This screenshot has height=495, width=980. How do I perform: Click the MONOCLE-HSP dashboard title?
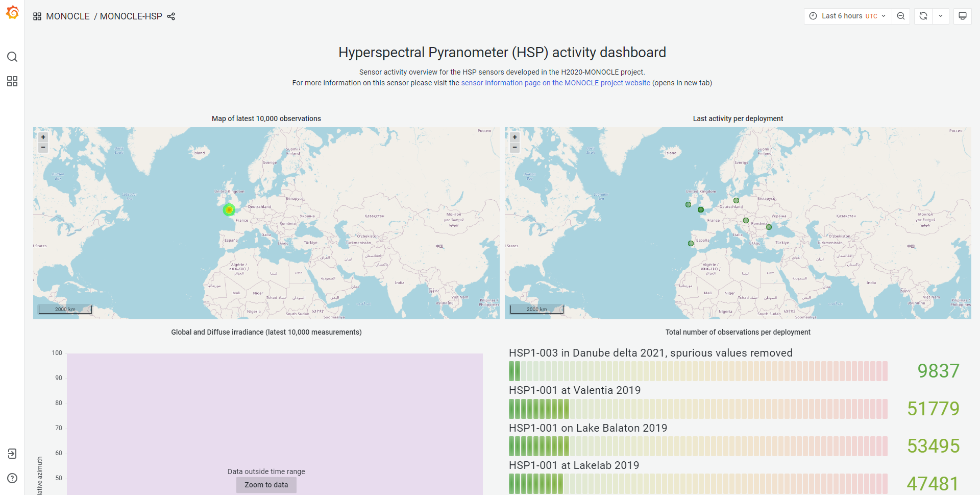coord(131,16)
